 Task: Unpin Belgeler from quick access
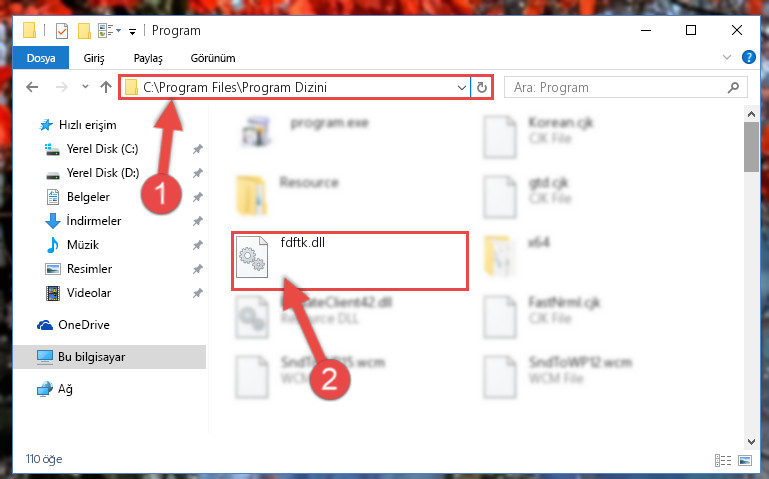pyautogui.click(x=198, y=197)
